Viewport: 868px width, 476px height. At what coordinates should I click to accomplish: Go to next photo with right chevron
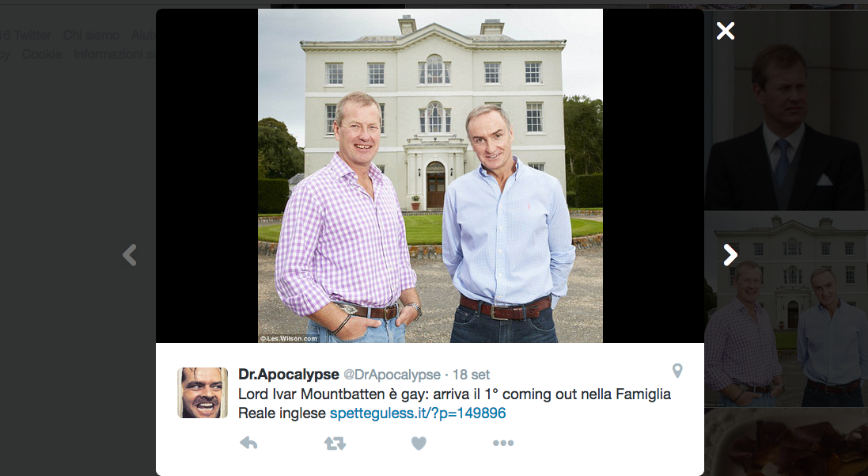[730, 255]
